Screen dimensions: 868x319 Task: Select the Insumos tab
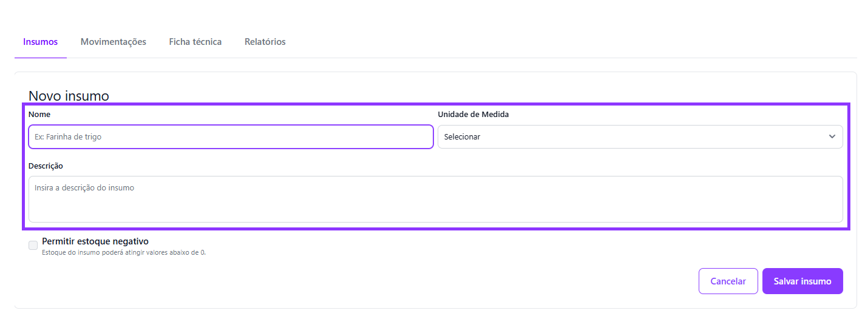tap(41, 42)
